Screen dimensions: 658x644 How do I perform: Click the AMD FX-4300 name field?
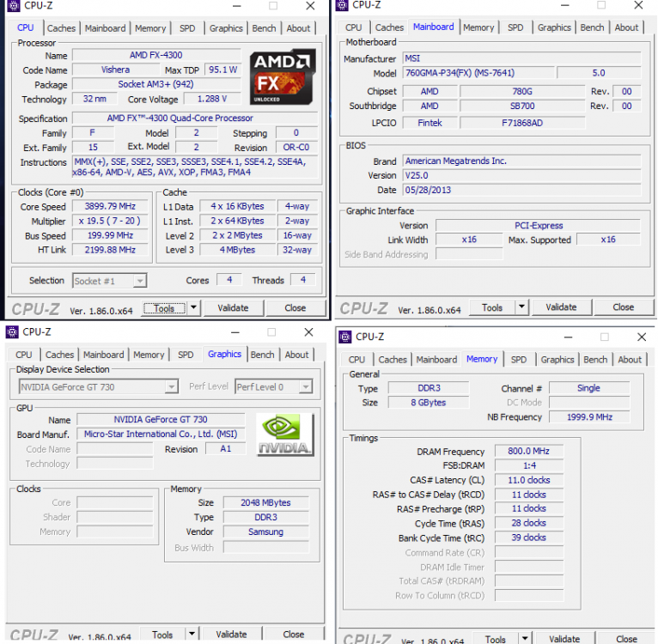pos(156,55)
